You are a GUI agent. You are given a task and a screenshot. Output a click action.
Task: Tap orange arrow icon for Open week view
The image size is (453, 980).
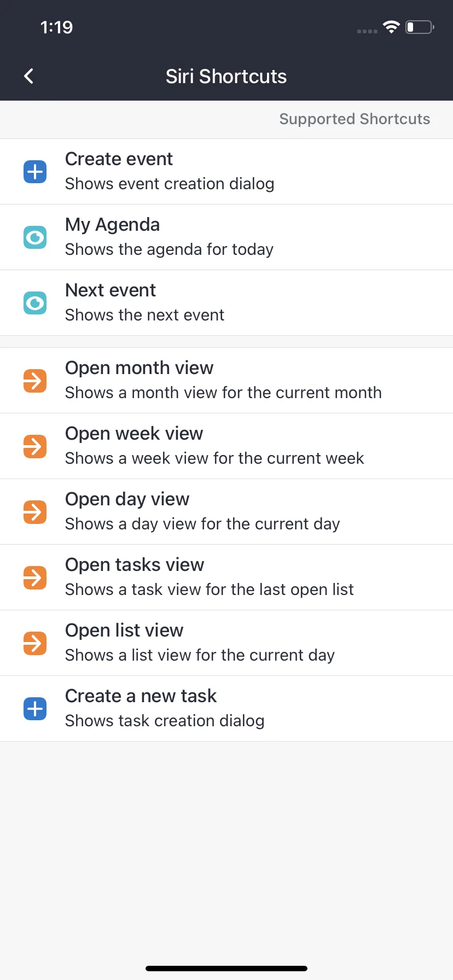click(x=35, y=446)
